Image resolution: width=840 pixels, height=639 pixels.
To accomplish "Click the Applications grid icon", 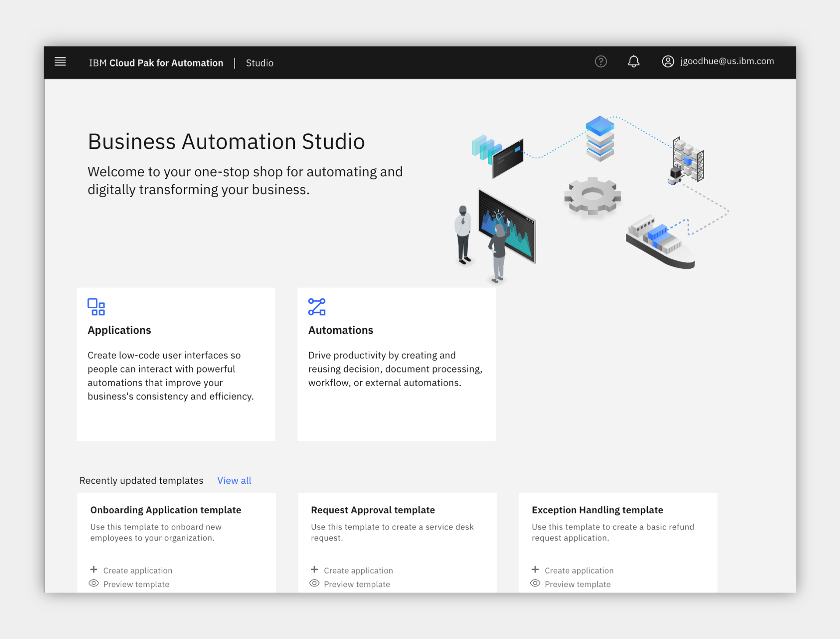I will [x=96, y=307].
